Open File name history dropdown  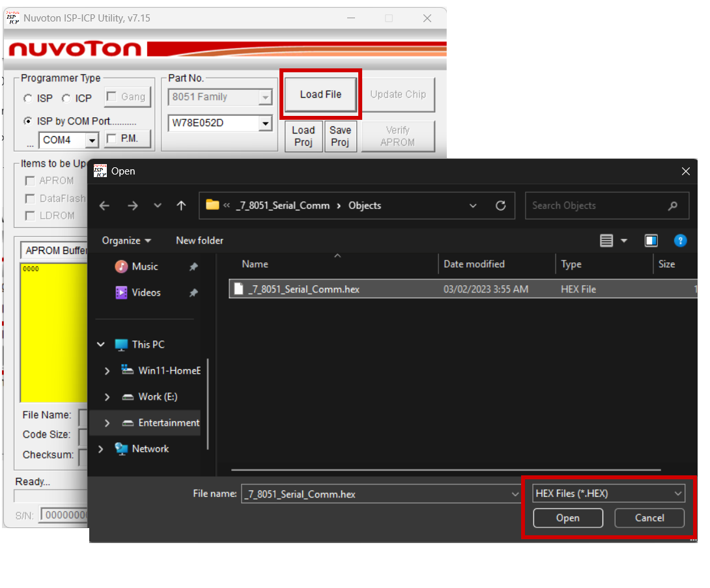pyautogui.click(x=515, y=494)
